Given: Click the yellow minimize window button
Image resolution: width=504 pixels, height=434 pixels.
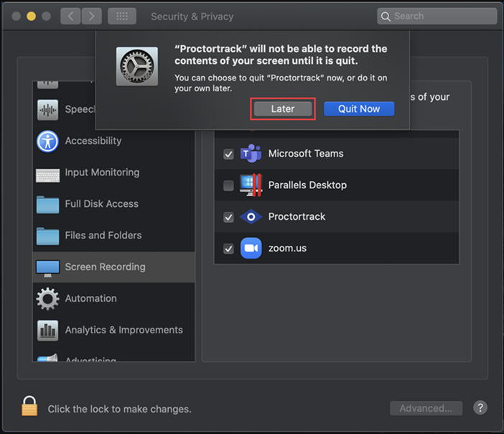Looking at the screenshot, I should 31,16.
